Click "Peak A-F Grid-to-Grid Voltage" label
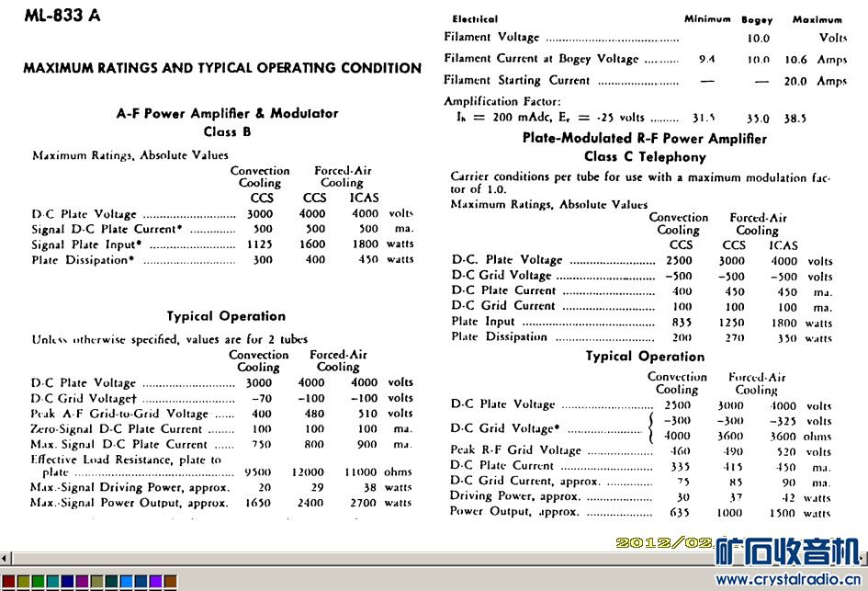868x591 pixels. 119,414
